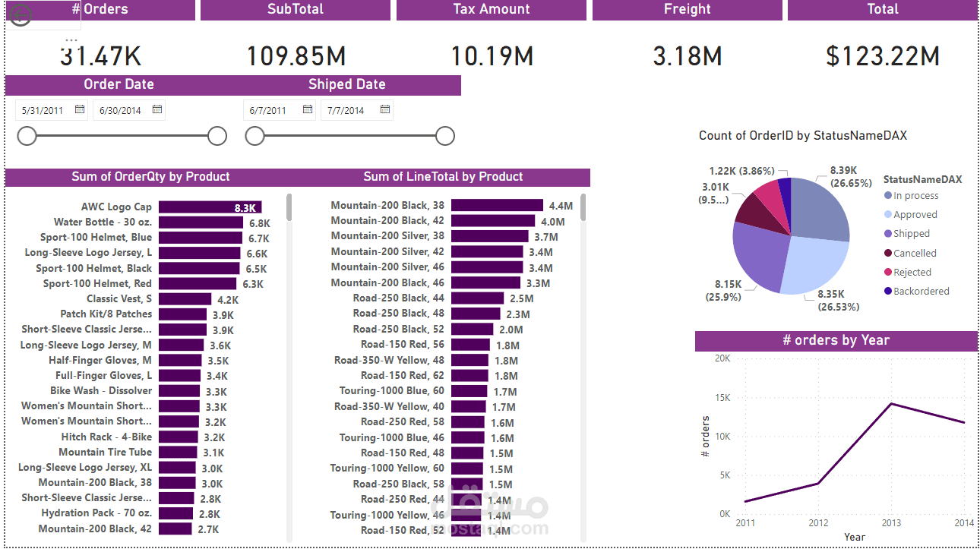Click the $123.22M Total card

[882, 55]
